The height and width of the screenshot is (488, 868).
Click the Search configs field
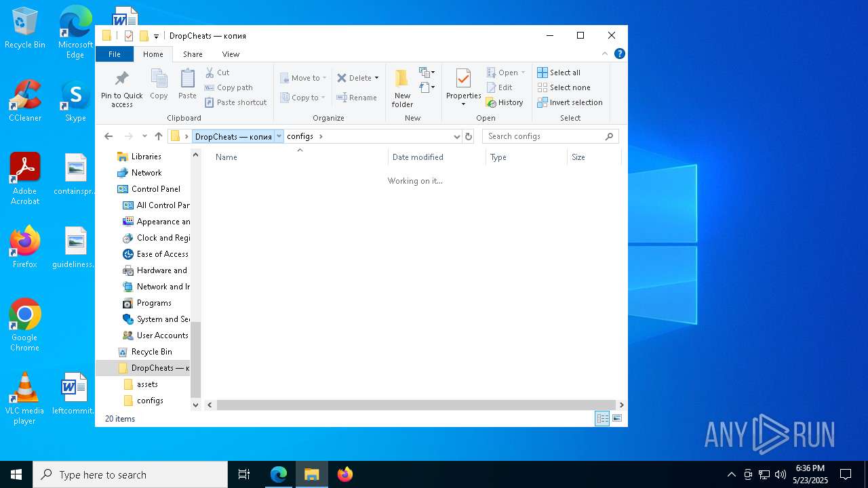coord(550,136)
